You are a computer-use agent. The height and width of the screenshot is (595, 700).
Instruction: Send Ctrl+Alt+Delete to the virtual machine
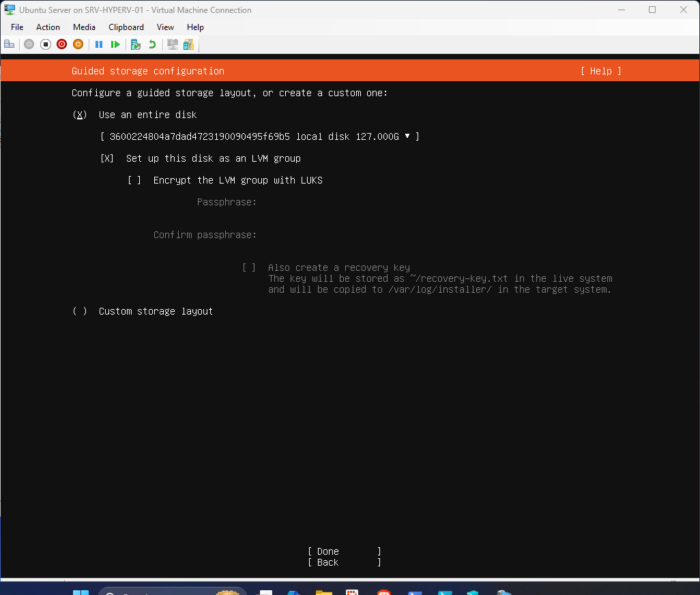pyautogui.click(x=9, y=44)
